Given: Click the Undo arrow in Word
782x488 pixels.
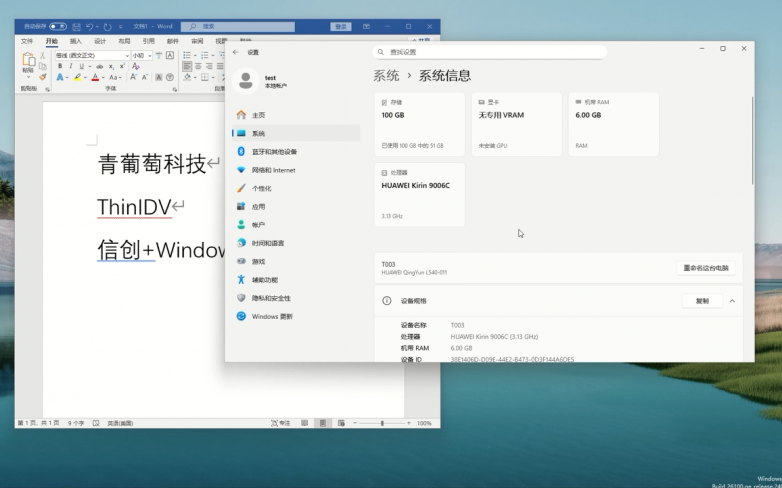Looking at the screenshot, I should click(89, 26).
